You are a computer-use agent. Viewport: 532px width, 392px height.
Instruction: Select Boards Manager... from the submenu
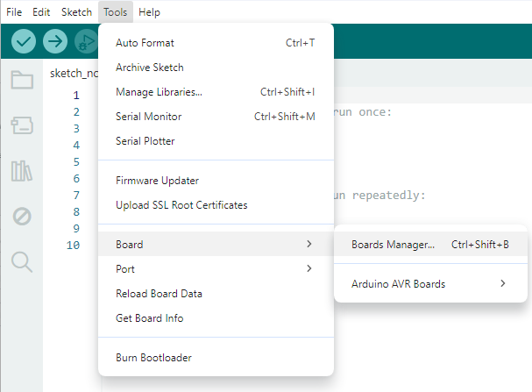click(x=393, y=245)
